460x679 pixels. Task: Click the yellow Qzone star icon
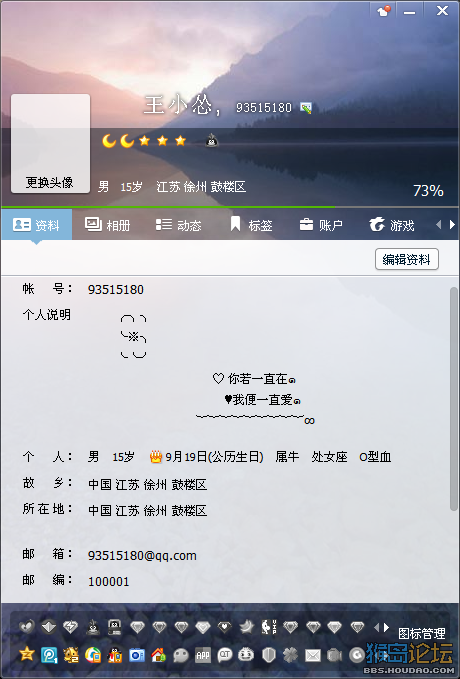(26, 654)
